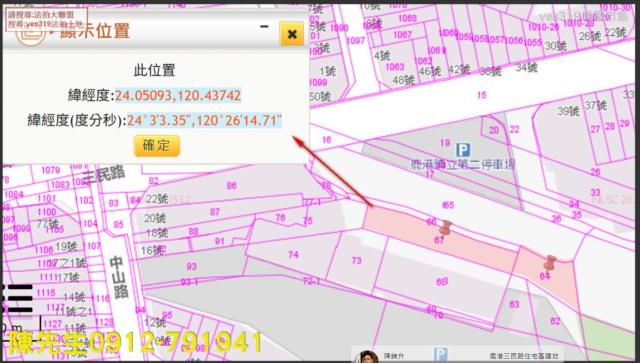Click the 48號 address label
The image size is (640, 363).
coord(404,80)
